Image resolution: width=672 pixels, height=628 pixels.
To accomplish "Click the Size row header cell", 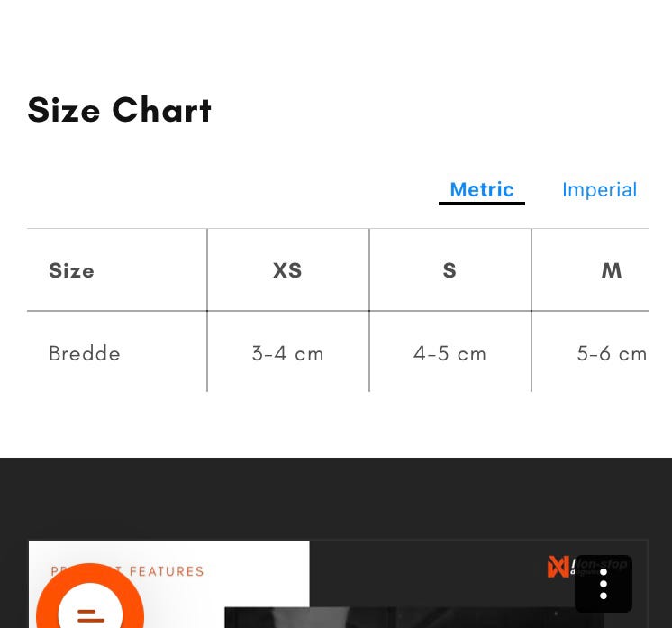I will [116, 270].
